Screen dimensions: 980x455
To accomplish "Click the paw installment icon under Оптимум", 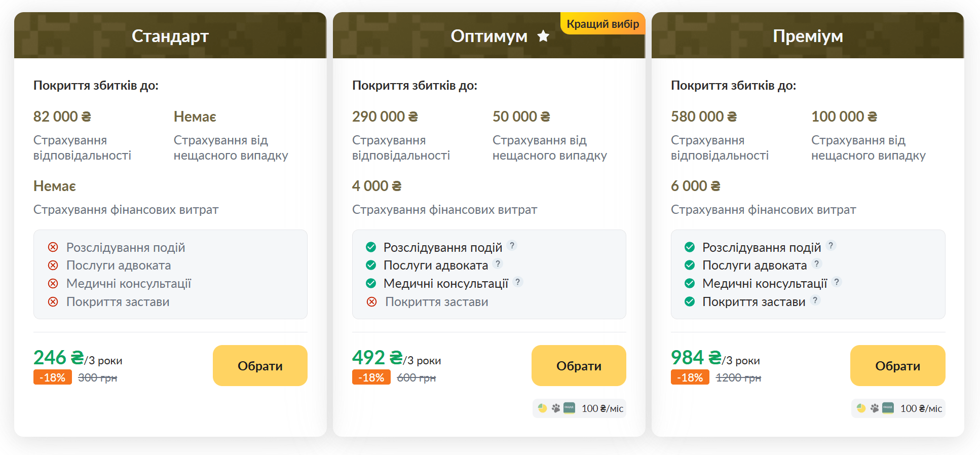I will pos(556,408).
